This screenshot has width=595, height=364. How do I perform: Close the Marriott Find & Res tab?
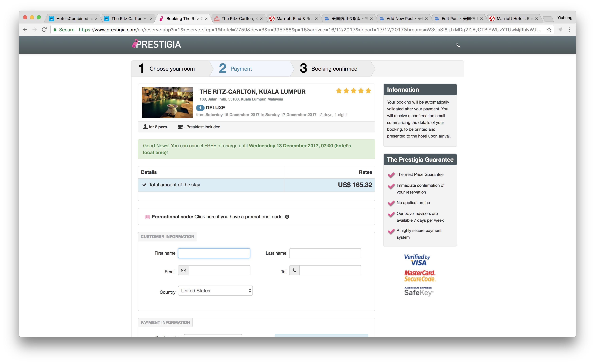(x=316, y=19)
